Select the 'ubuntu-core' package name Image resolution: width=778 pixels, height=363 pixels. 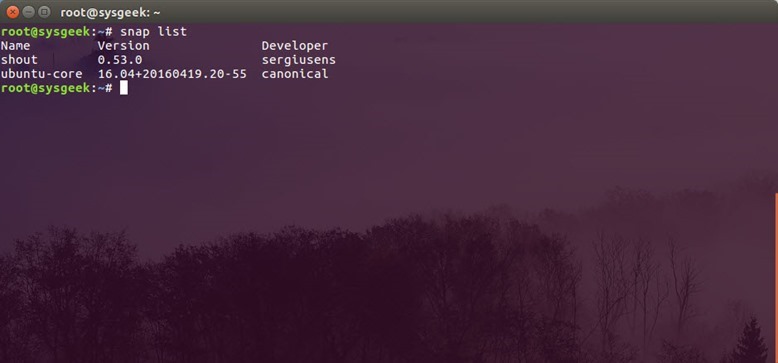tap(42, 74)
